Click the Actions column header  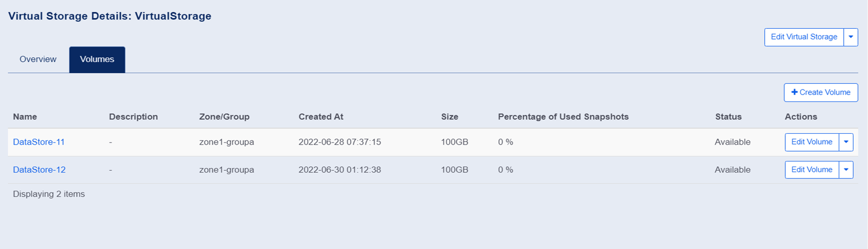[801, 117]
